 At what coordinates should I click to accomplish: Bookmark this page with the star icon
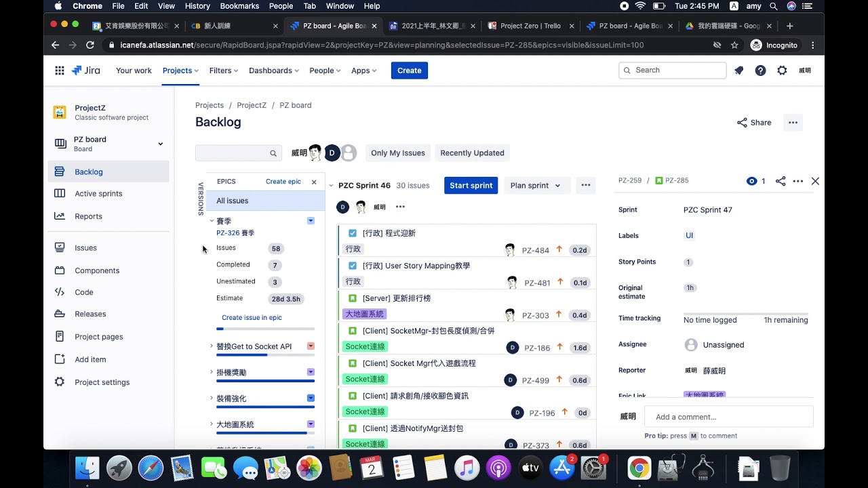734,45
